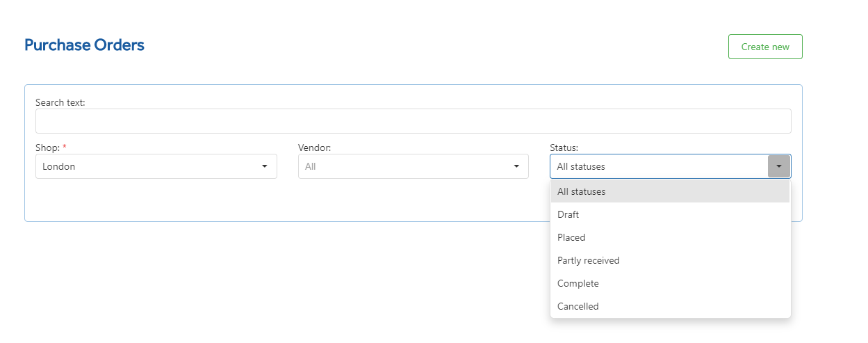The image size is (868, 343).
Task: Open the Shop dropdown showing London
Action: 156,166
